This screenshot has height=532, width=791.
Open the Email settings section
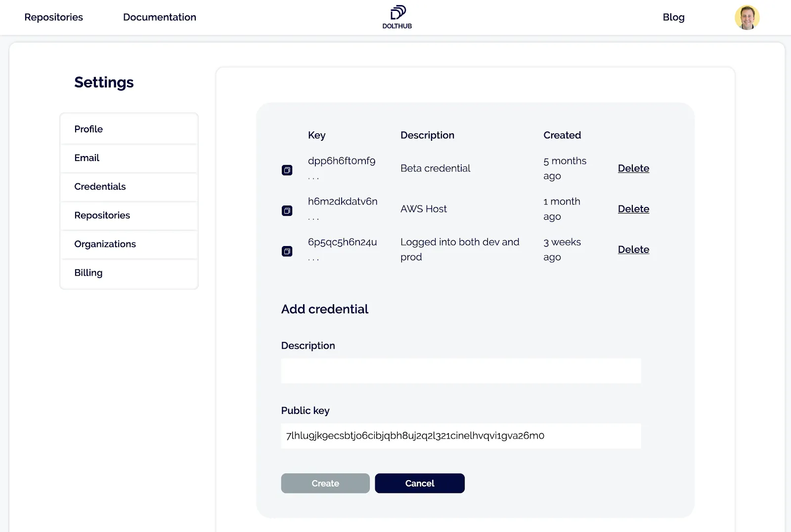click(x=87, y=158)
